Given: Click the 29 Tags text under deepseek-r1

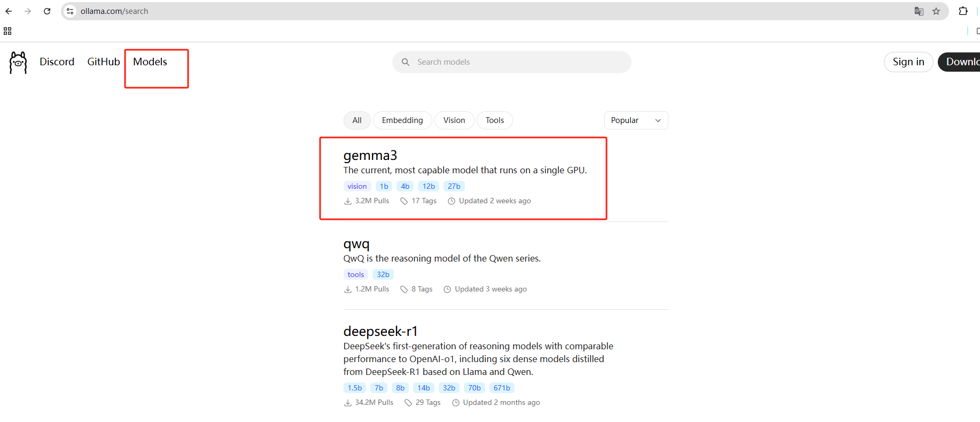Looking at the screenshot, I should tap(428, 403).
